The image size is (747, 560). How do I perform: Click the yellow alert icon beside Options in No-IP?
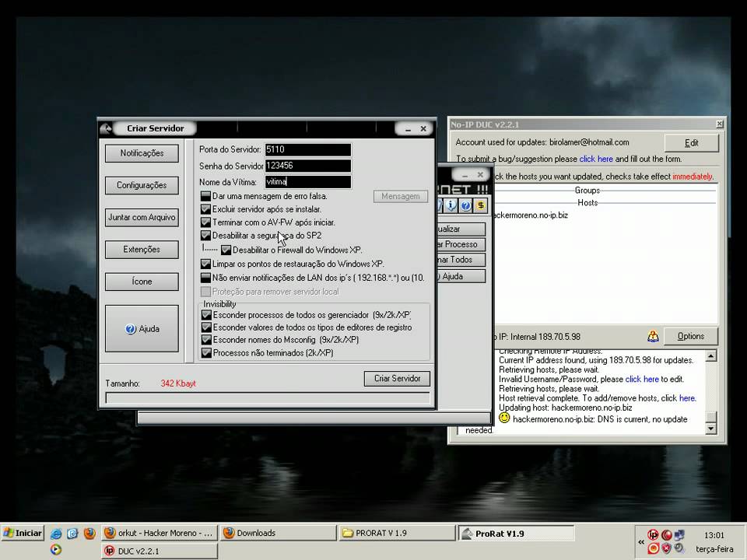pos(653,336)
